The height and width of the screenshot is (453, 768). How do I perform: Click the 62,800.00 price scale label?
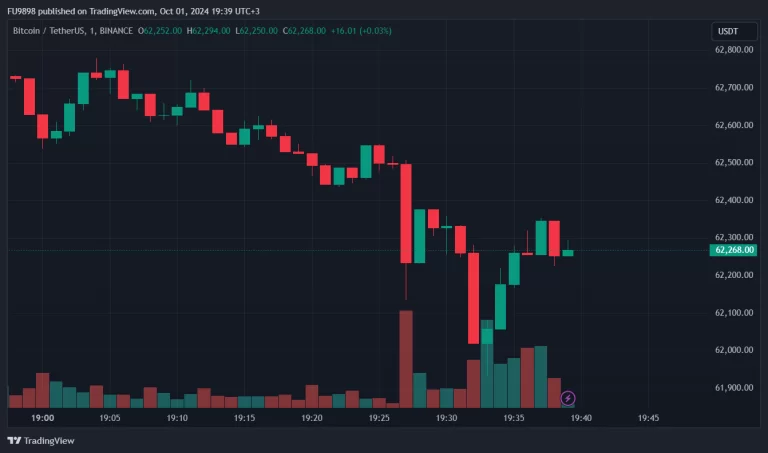pos(733,49)
